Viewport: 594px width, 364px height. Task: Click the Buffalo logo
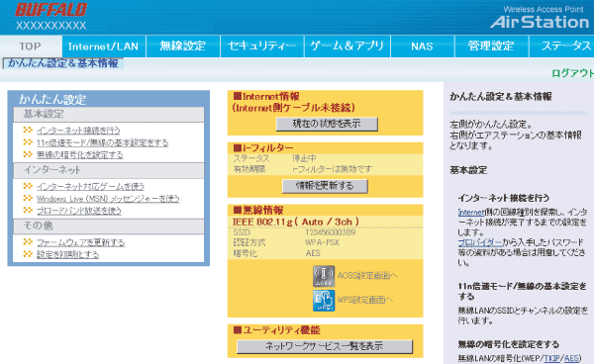click(x=51, y=10)
